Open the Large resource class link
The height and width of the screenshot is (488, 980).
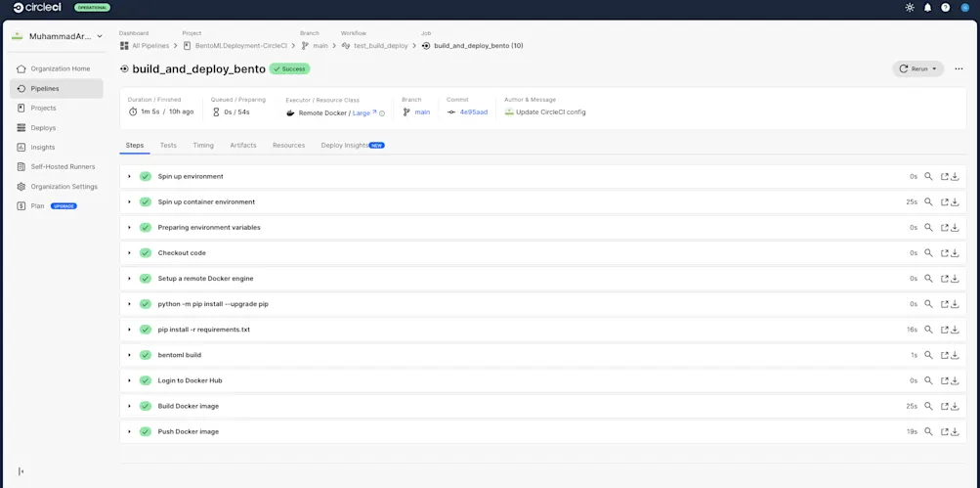pyautogui.click(x=364, y=112)
